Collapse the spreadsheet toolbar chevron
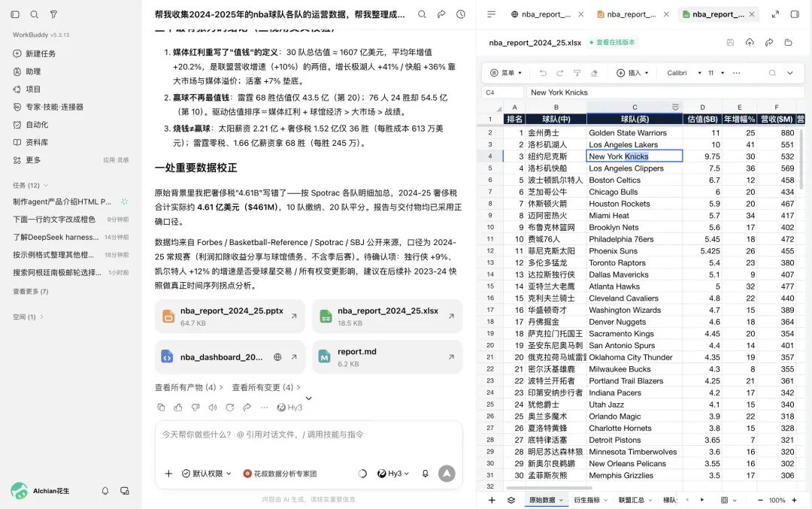The image size is (812, 509). (789, 73)
